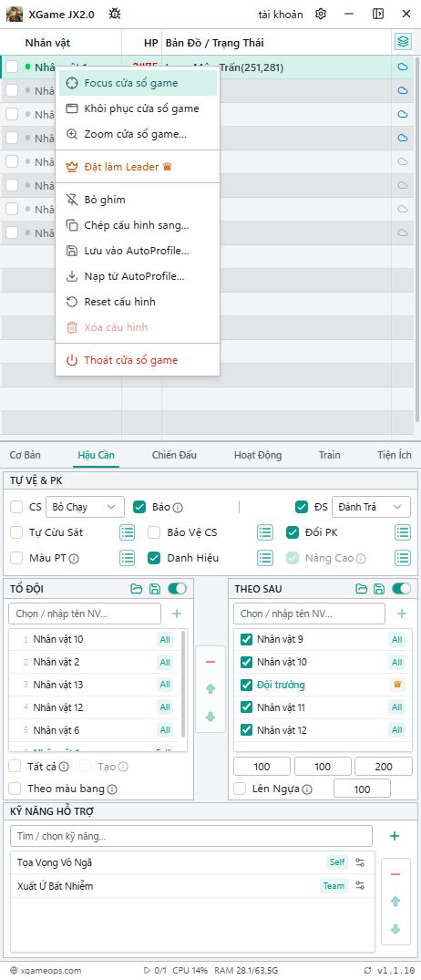Enable Tự Cứu Sát checkbox
The image size is (421, 980).
pos(16,532)
